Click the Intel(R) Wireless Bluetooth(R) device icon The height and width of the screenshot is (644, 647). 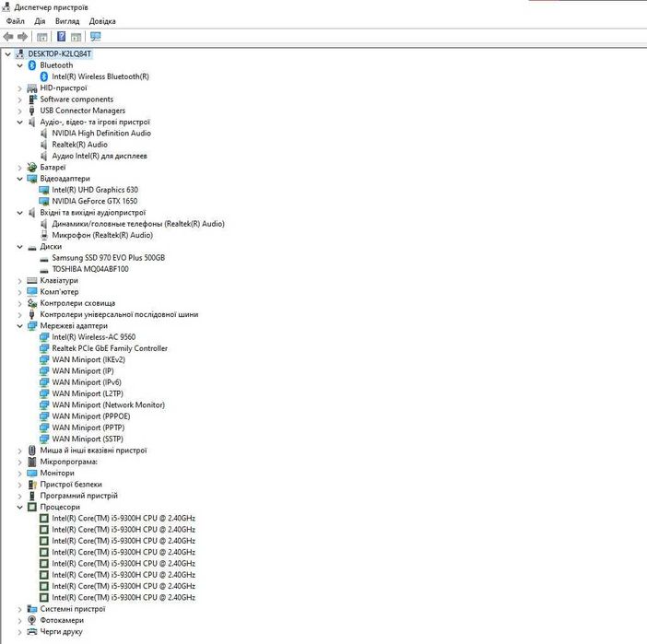point(43,76)
